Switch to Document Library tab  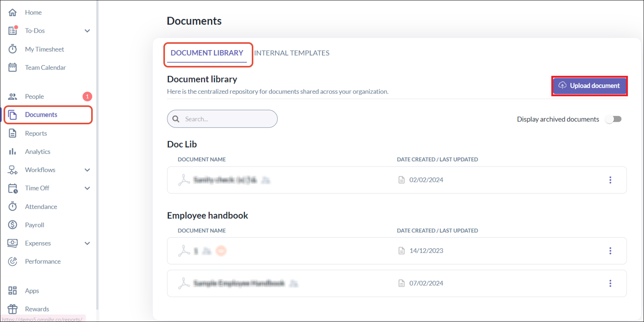(207, 53)
